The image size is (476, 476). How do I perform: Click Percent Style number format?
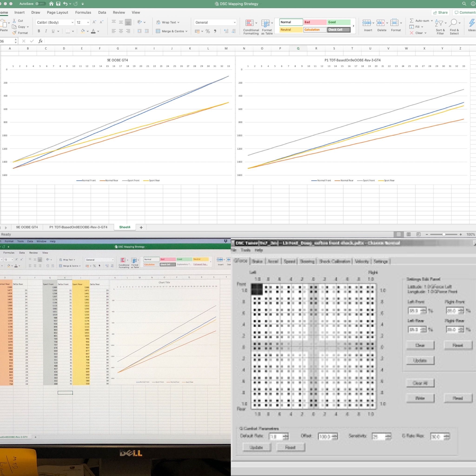pos(208,31)
